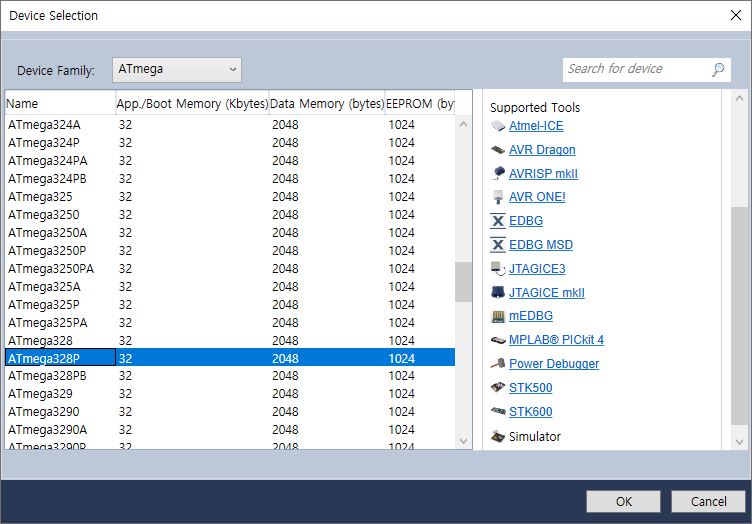Click the AVR Dragon tool icon

pyautogui.click(x=498, y=150)
